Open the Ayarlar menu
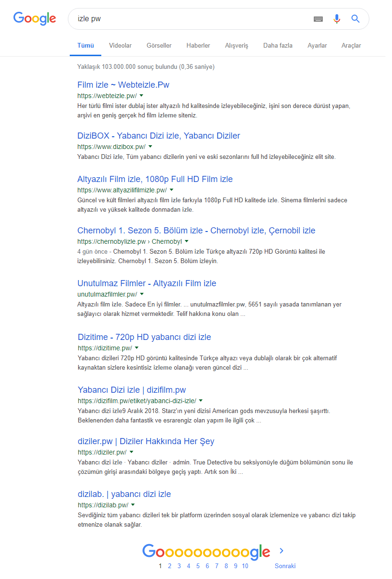Image resolution: width=392 pixels, height=579 pixels. pos(317,46)
